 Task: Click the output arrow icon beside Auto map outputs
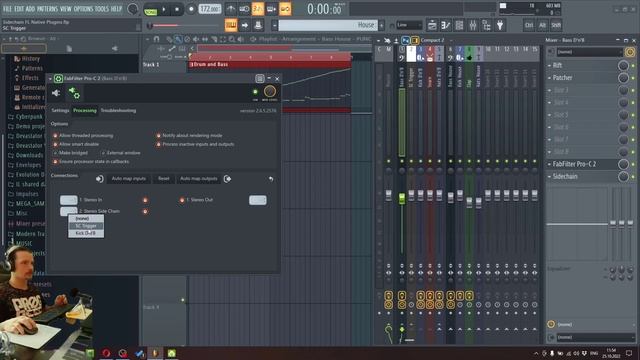[227, 179]
